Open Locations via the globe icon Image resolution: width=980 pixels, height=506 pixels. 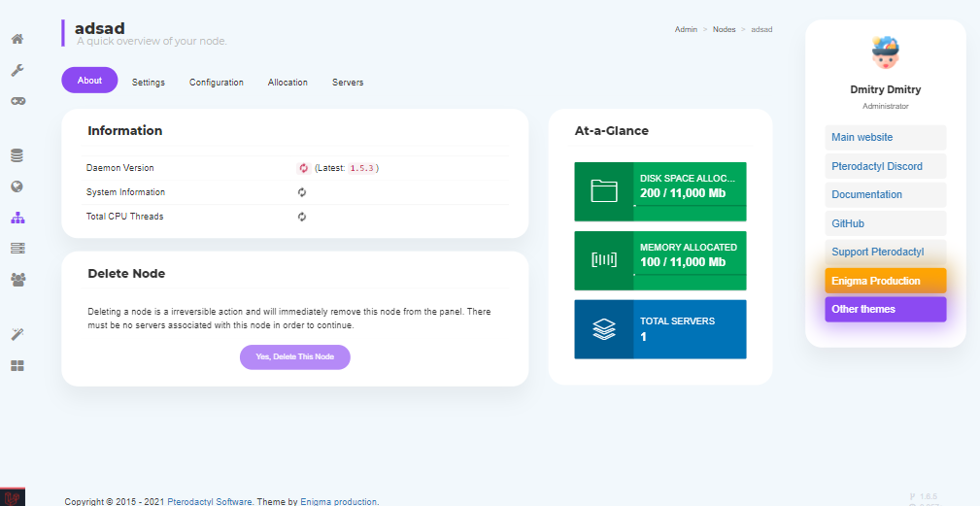[x=17, y=186]
